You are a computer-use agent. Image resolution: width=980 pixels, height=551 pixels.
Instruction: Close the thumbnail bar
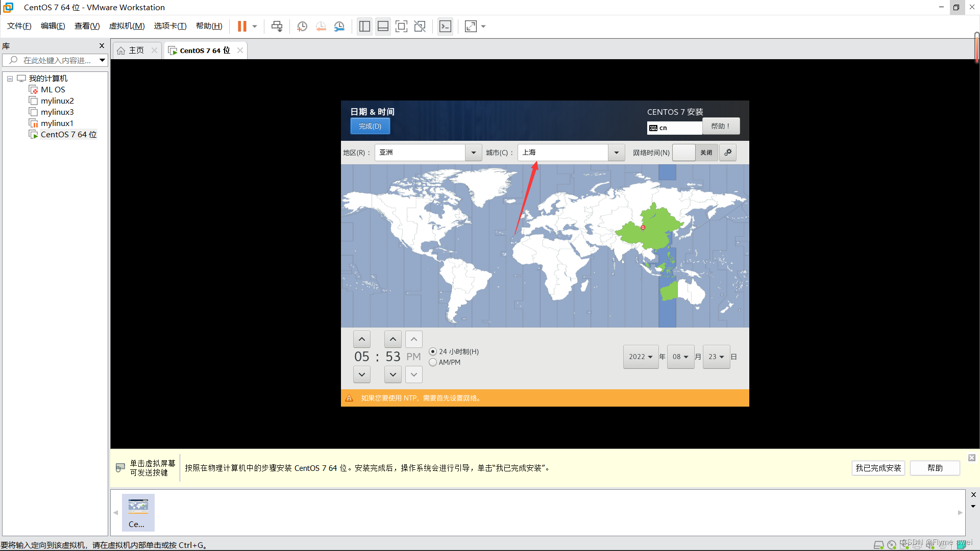click(973, 494)
